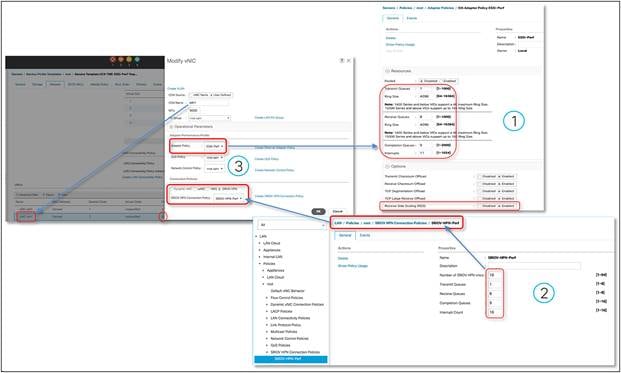Edit Transmit Queues field in adapter policy

(x=426, y=89)
